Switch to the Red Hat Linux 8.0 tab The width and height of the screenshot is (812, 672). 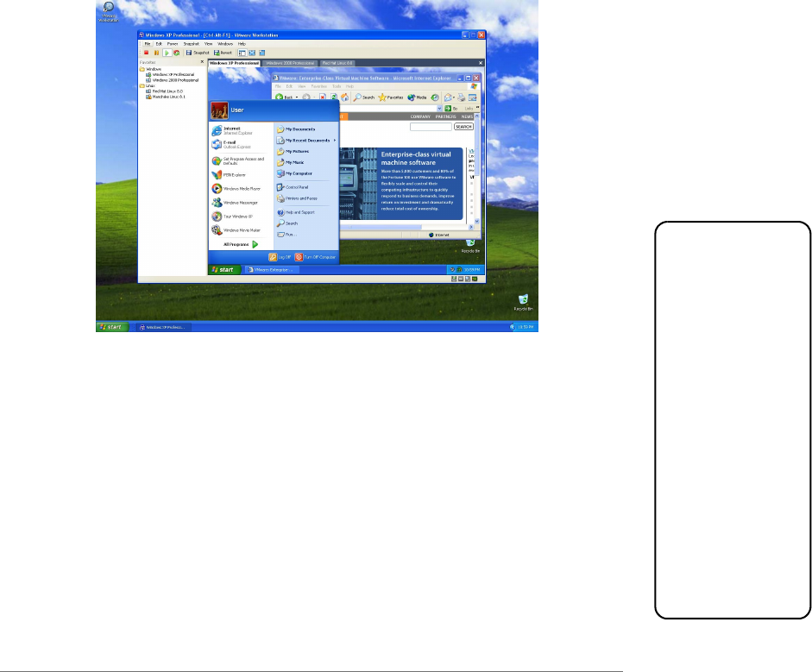tap(337, 63)
